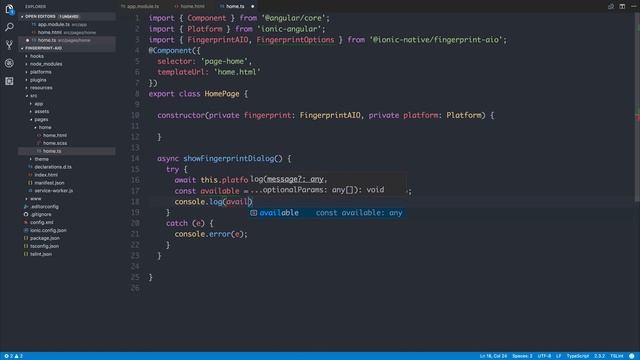640x360 pixels.
Task: Open package.json file
Action: [x=44, y=238]
